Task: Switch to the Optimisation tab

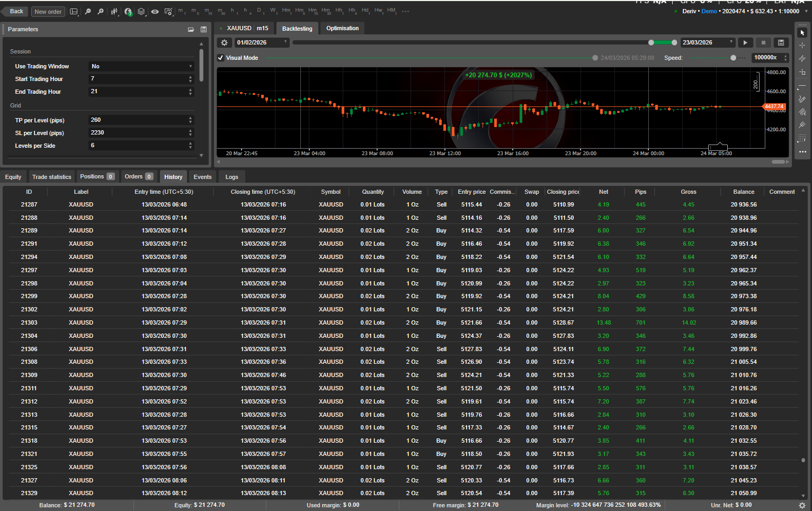Action: pyautogui.click(x=342, y=29)
